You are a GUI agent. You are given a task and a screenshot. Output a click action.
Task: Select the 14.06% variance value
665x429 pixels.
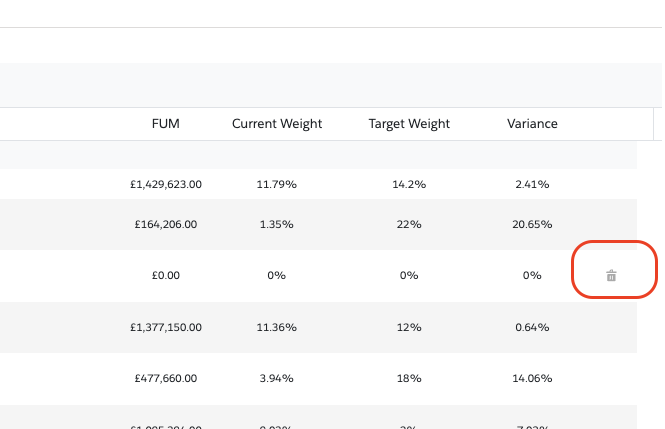(532, 379)
